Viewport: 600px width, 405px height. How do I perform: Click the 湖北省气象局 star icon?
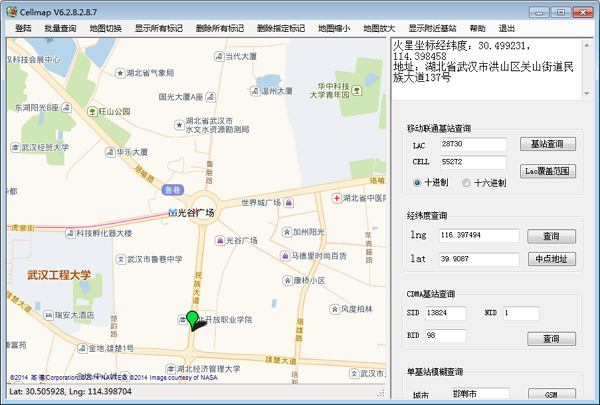tap(120, 73)
